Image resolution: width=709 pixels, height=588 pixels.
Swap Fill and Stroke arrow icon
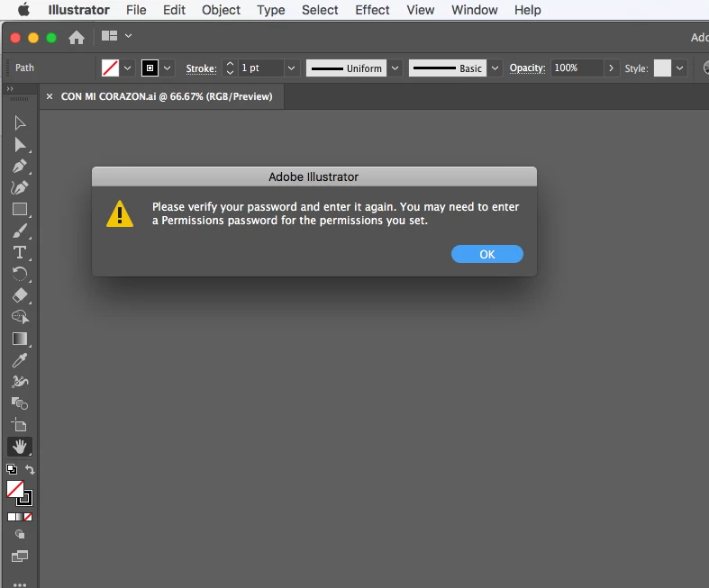[x=30, y=469]
